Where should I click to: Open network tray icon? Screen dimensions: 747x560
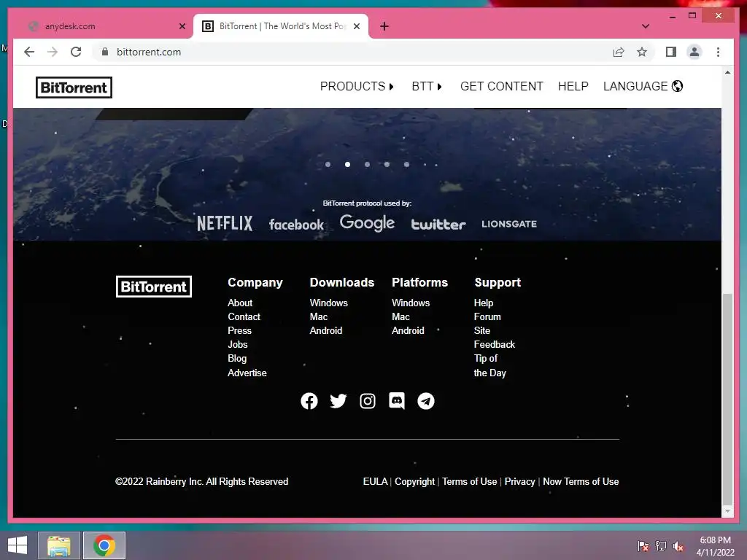661,545
